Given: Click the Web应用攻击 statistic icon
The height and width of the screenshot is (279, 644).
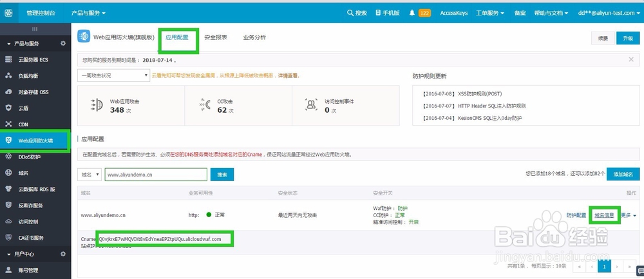Looking at the screenshot, I should pos(96,105).
